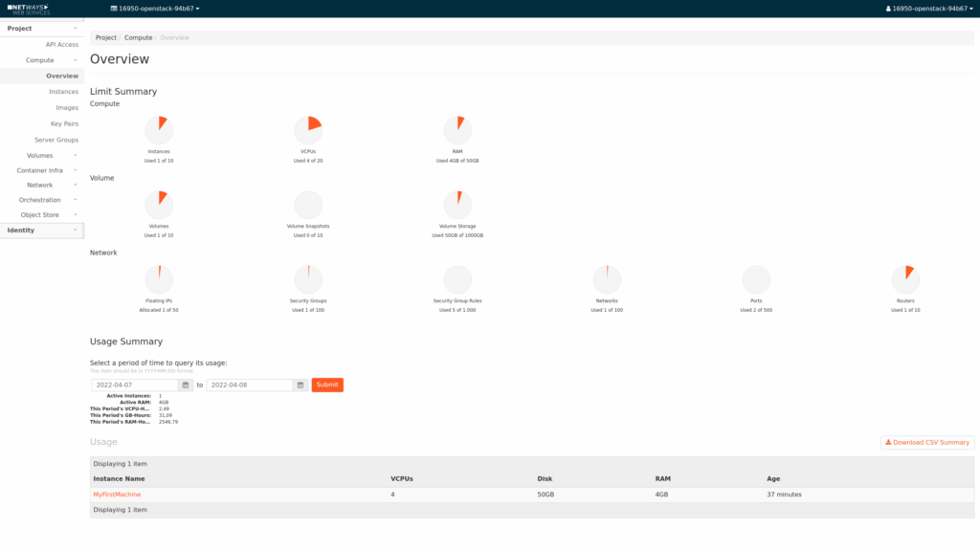Expand the Identity panel in sidebar
The width and height of the screenshot is (980, 551).
coord(41,231)
